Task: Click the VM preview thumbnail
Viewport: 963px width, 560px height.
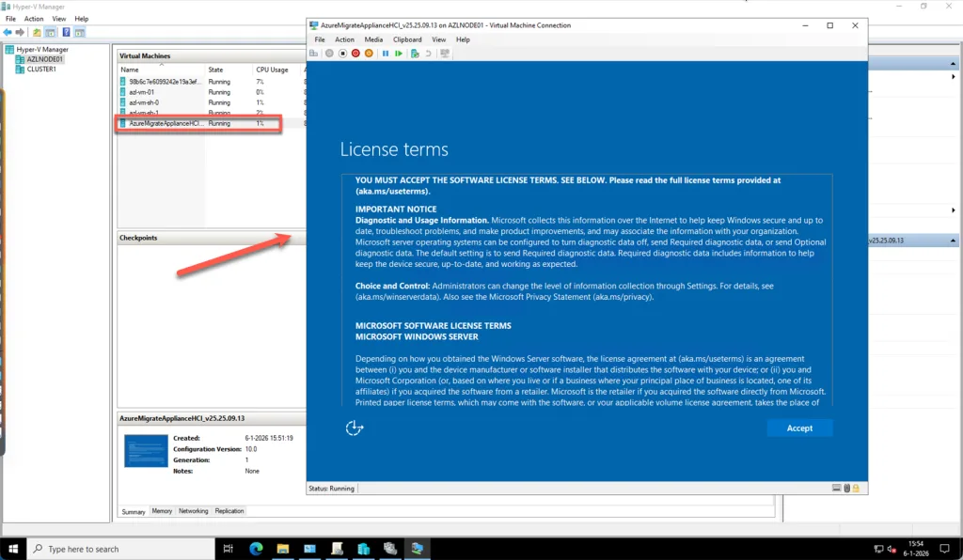Action: coord(146,451)
